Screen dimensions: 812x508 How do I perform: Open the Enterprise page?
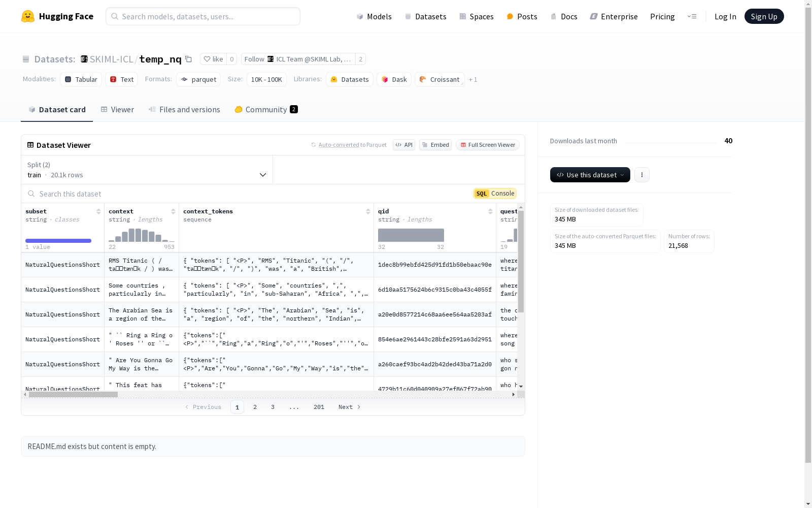pyautogui.click(x=614, y=16)
